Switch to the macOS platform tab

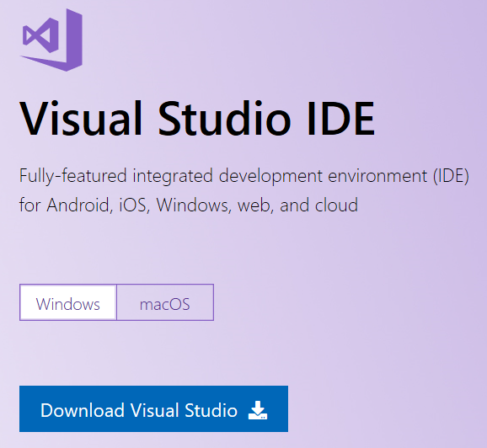165,302
